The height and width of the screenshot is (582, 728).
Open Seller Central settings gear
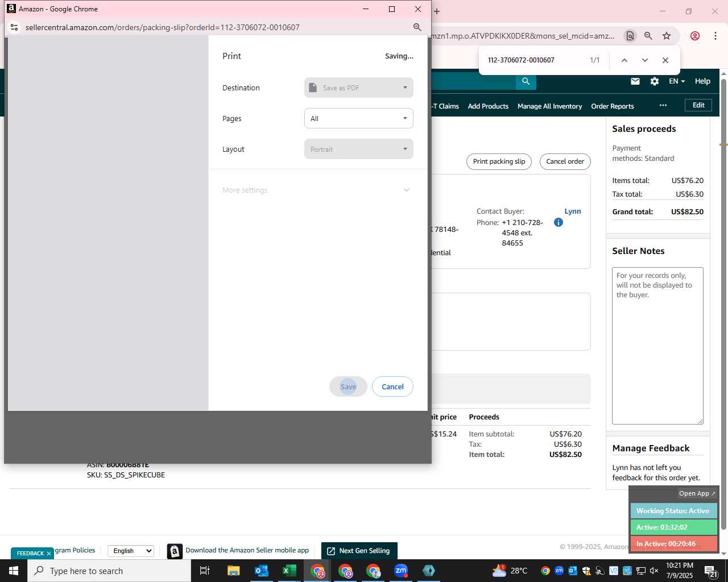pos(655,81)
